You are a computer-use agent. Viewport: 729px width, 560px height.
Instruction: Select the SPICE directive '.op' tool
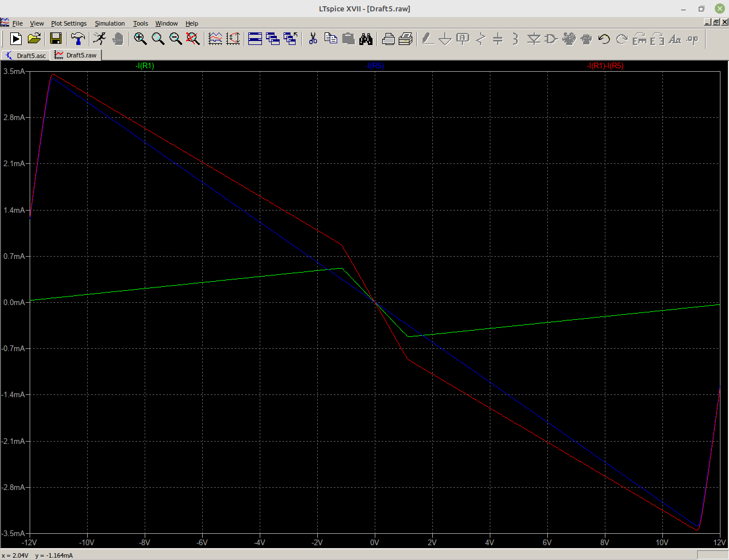pyautogui.click(x=693, y=39)
